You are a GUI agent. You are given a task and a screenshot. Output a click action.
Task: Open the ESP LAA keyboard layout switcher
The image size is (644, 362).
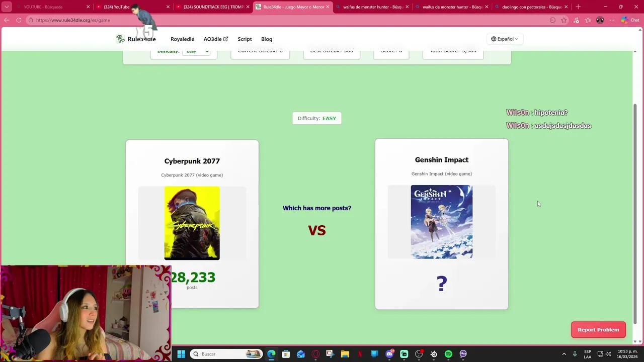pos(588,354)
